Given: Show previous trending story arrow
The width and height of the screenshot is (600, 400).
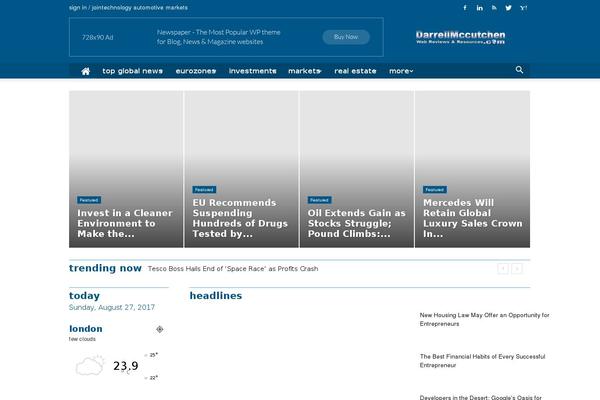Looking at the screenshot, I should tap(503, 269).
